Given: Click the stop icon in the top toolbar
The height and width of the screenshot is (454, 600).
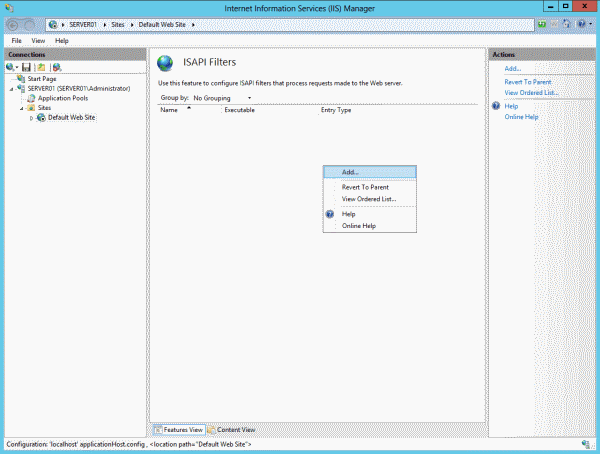Looking at the screenshot, I should tap(554, 24).
